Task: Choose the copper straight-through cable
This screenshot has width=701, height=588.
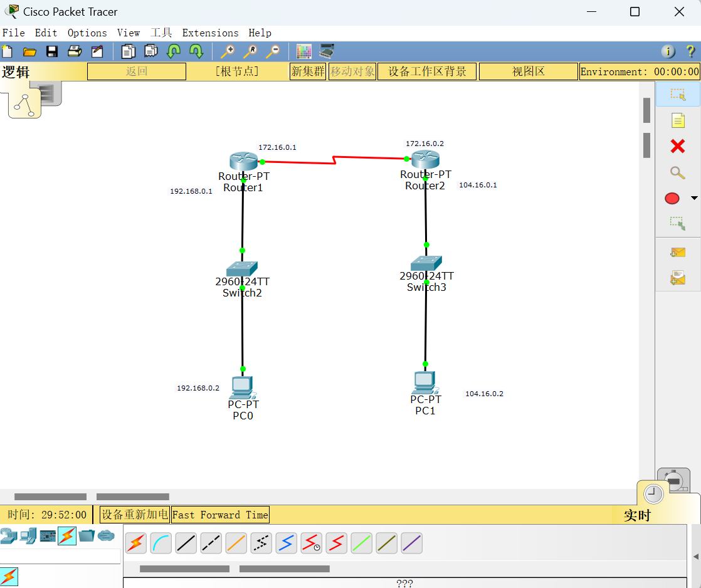Action: coord(186,543)
